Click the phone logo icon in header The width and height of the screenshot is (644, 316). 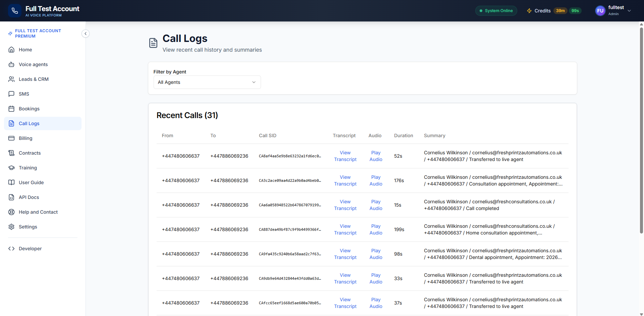(x=14, y=11)
